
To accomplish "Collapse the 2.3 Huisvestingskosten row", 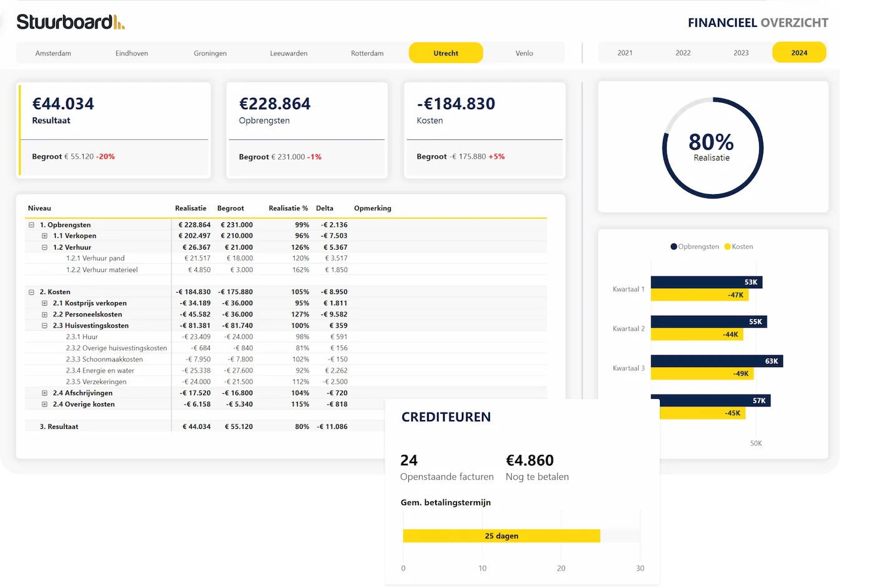I will point(44,325).
